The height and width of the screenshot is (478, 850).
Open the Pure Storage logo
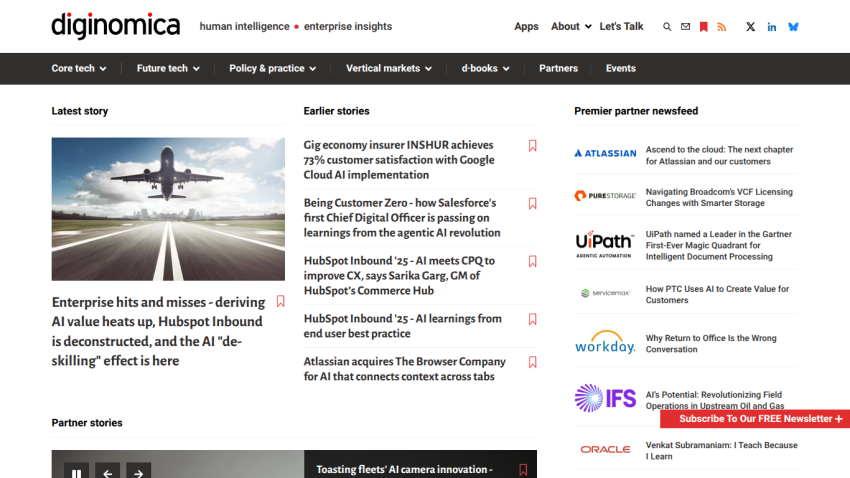(605, 196)
